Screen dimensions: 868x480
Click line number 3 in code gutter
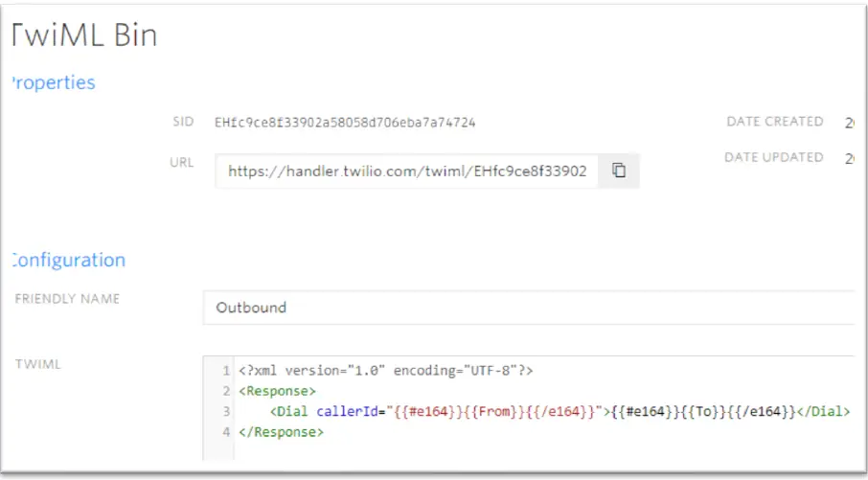226,411
